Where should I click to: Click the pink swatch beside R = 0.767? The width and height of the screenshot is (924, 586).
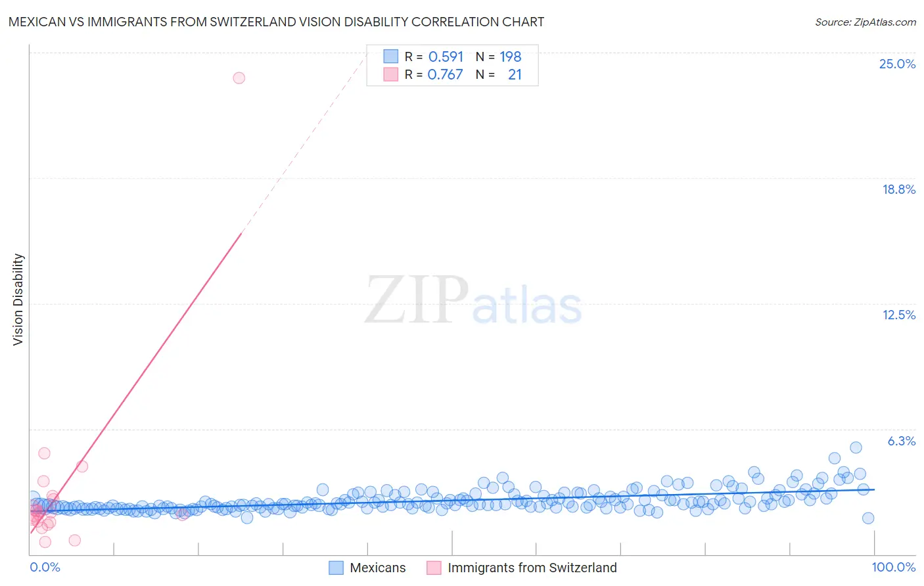coord(391,74)
